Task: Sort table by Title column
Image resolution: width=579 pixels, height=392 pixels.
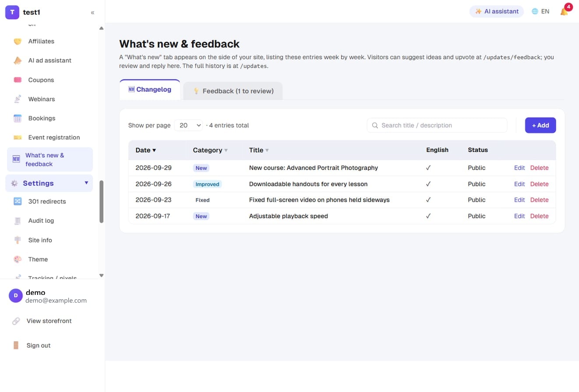Action: click(x=259, y=150)
